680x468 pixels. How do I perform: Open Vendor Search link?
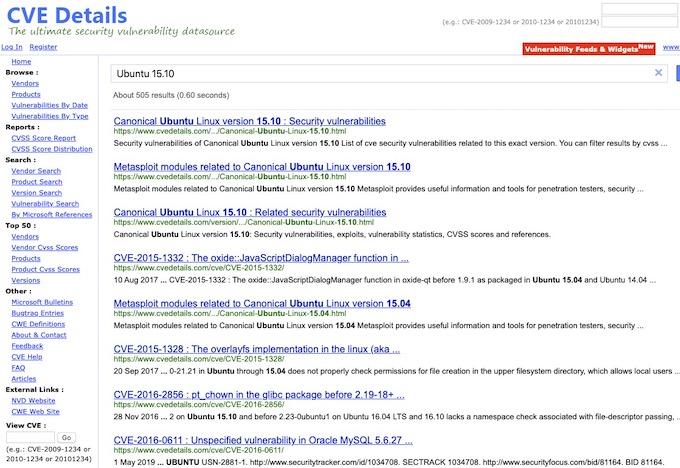click(x=36, y=171)
